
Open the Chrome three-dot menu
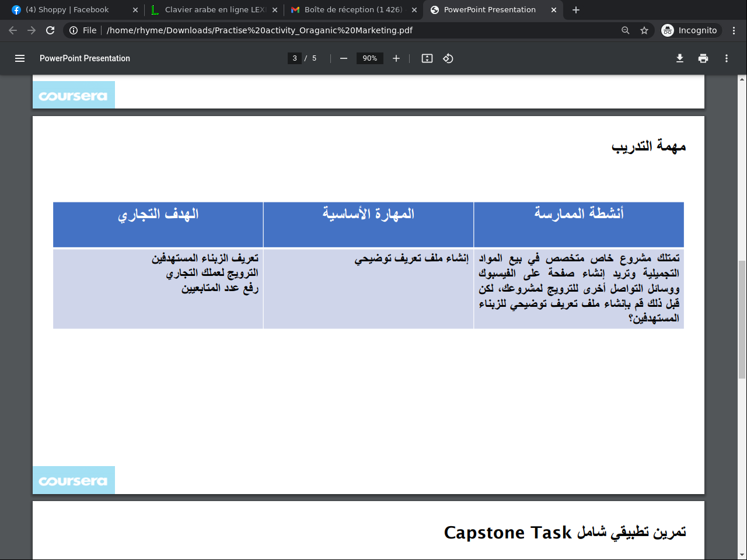[x=734, y=30]
